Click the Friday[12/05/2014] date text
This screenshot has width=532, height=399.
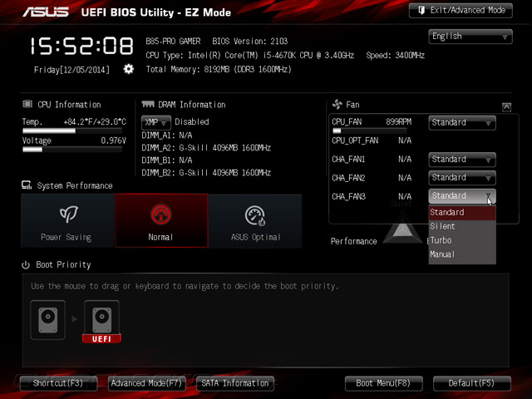[x=71, y=70]
